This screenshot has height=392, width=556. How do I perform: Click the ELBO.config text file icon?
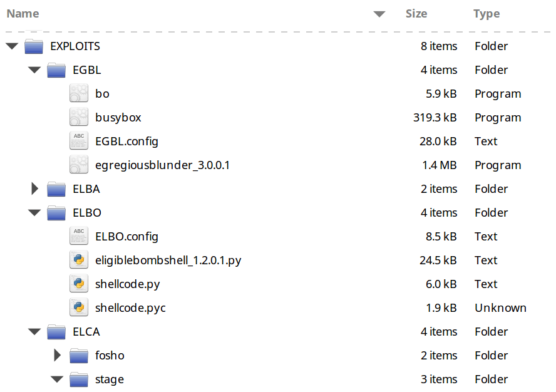79,237
